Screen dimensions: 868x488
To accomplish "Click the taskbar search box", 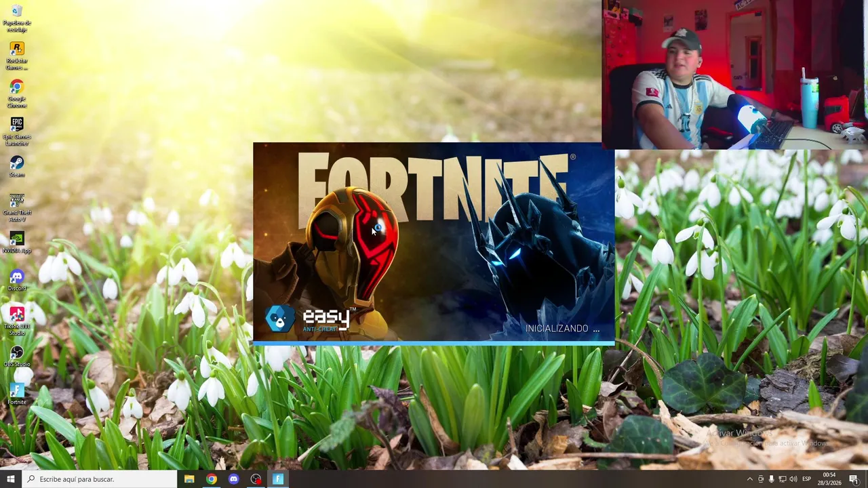I will pyautogui.click(x=100, y=479).
